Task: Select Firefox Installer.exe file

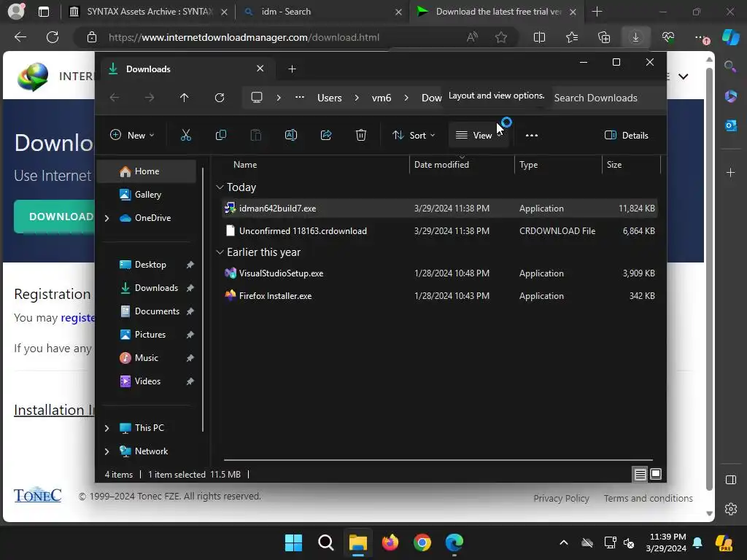Action: click(439, 296)
